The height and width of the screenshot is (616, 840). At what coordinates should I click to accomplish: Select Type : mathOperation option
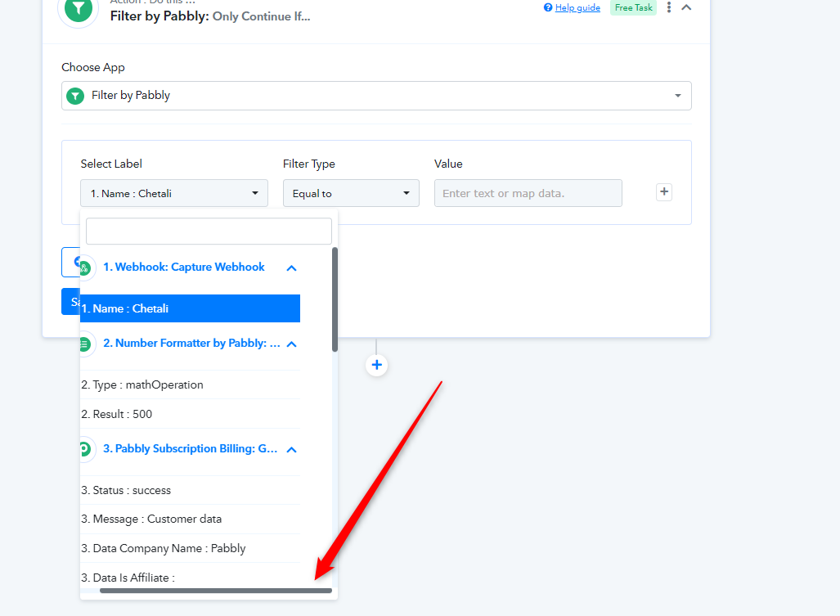point(191,384)
